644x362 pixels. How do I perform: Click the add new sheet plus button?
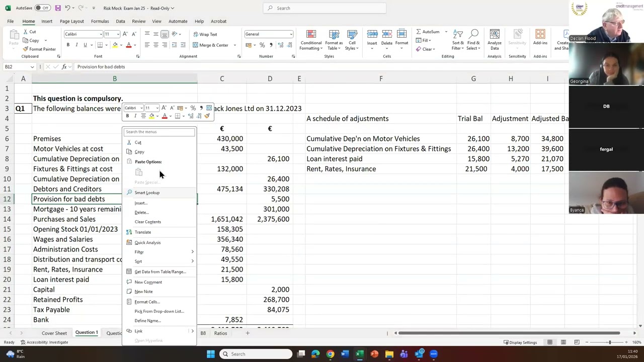tap(248, 333)
